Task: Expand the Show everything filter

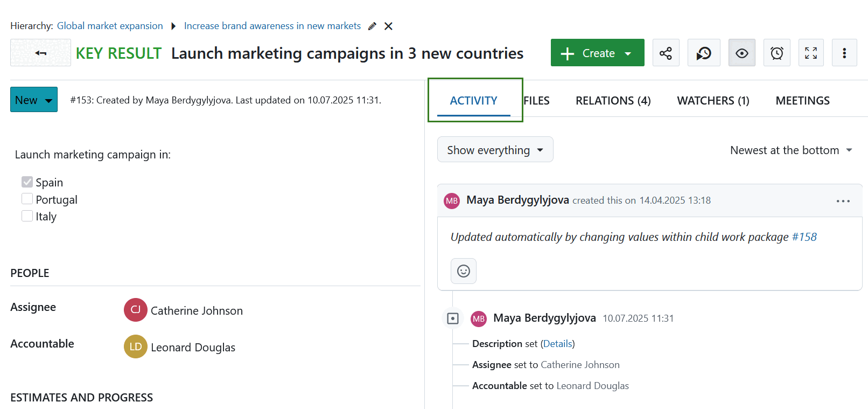Action: click(x=495, y=150)
